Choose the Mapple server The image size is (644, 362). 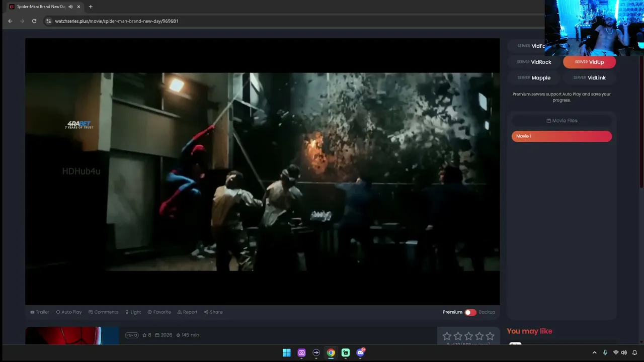[534, 78]
